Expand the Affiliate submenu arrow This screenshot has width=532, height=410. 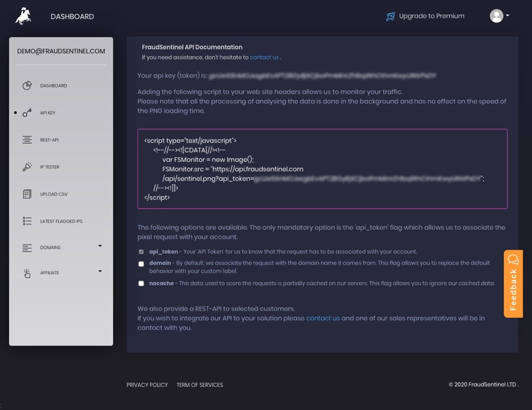click(100, 271)
